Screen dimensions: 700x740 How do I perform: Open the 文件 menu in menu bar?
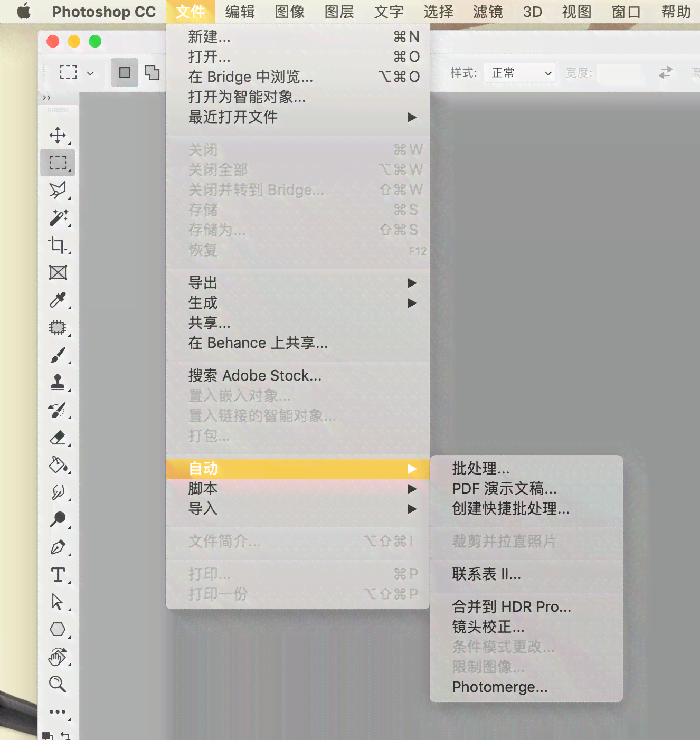click(191, 12)
